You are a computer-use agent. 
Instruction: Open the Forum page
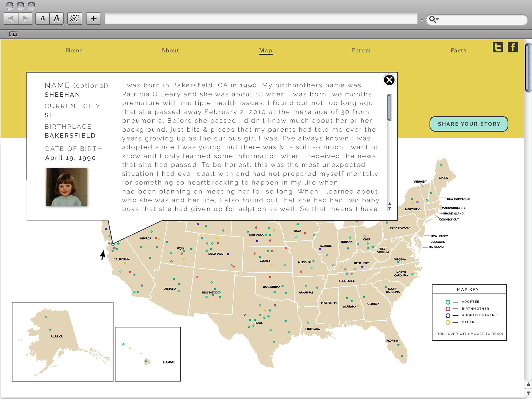pyautogui.click(x=361, y=50)
